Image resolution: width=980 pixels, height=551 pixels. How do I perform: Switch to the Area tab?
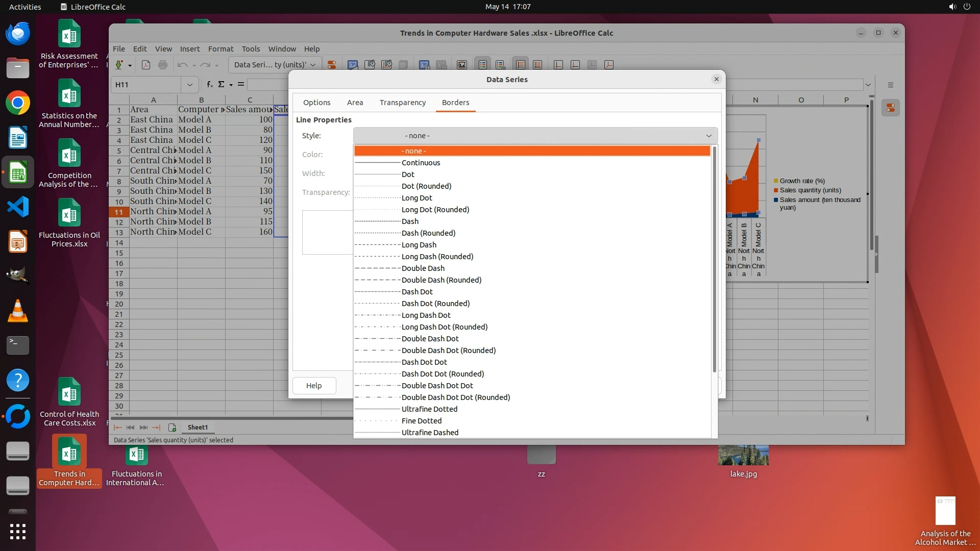click(x=355, y=103)
